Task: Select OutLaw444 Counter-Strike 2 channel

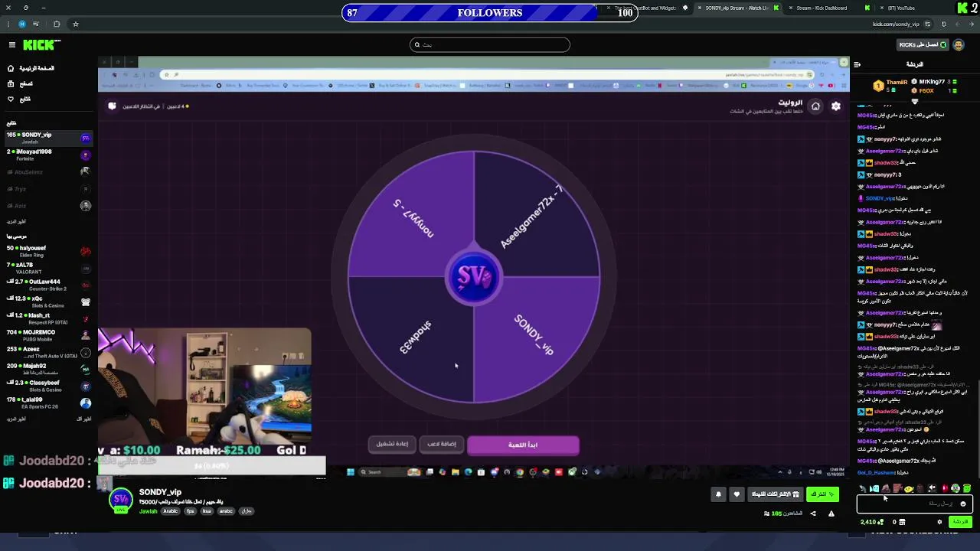Action: coord(49,285)
